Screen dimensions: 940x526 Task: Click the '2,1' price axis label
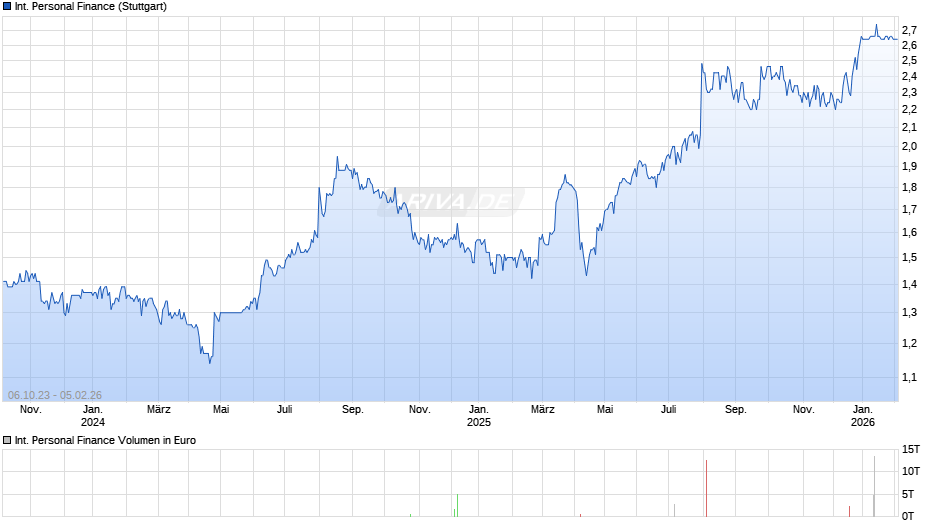[x=909, y=127]
